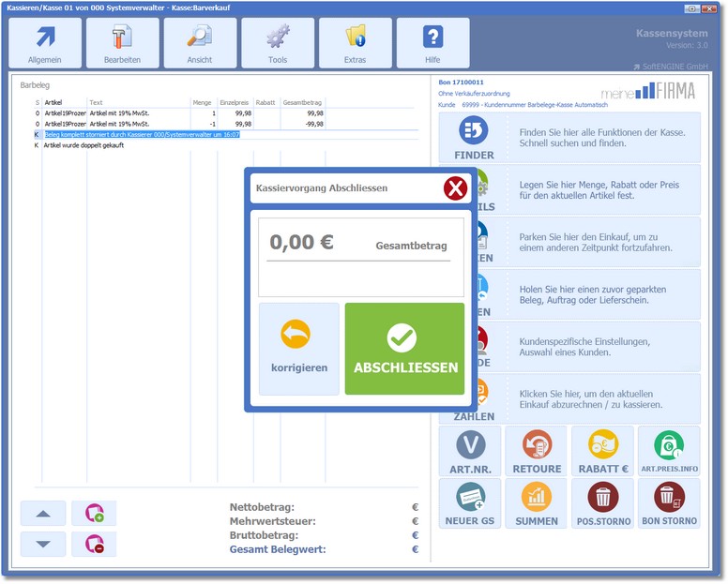Switch to the Ansicht tab
The width and height of the screenshot is (728, 584).
point(200,43)
